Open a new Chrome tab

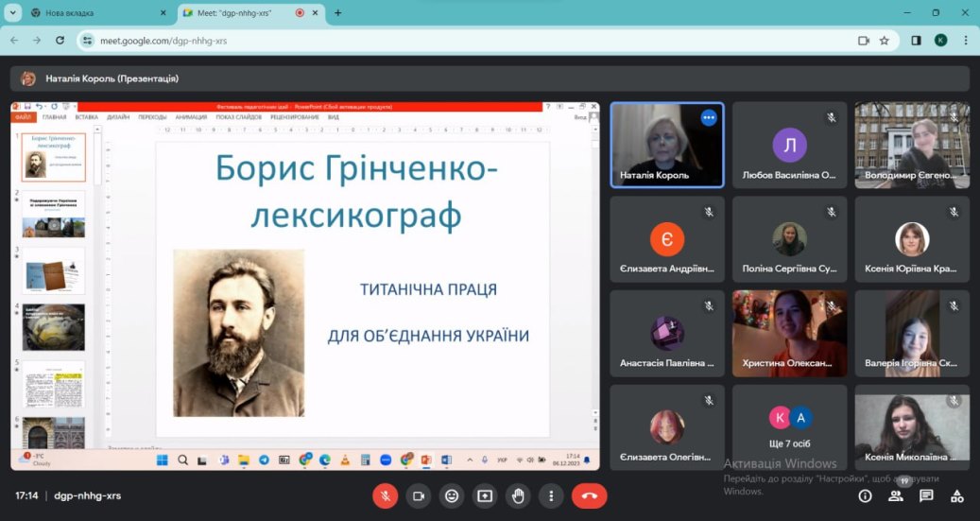coord(337,12)
